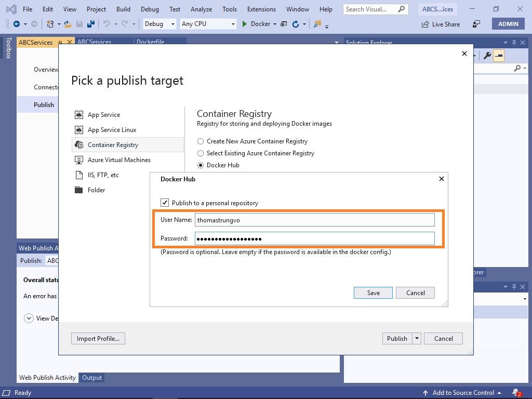This screenshot has width=532, height=399.
Task: Click the Navigate Forward arrow icon
Action: 34,24
